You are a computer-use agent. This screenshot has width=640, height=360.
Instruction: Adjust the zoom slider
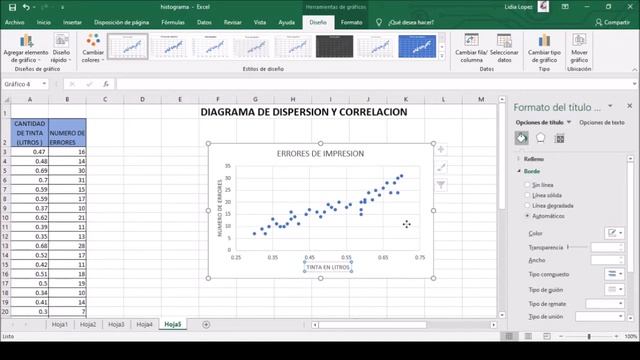tap(589, 336)
